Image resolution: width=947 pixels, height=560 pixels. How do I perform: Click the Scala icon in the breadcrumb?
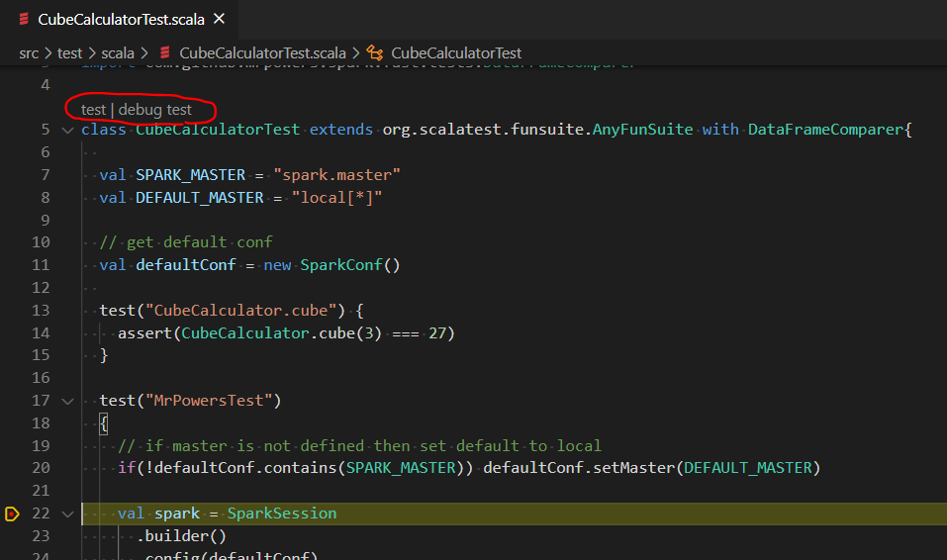(x=164, y=53)
